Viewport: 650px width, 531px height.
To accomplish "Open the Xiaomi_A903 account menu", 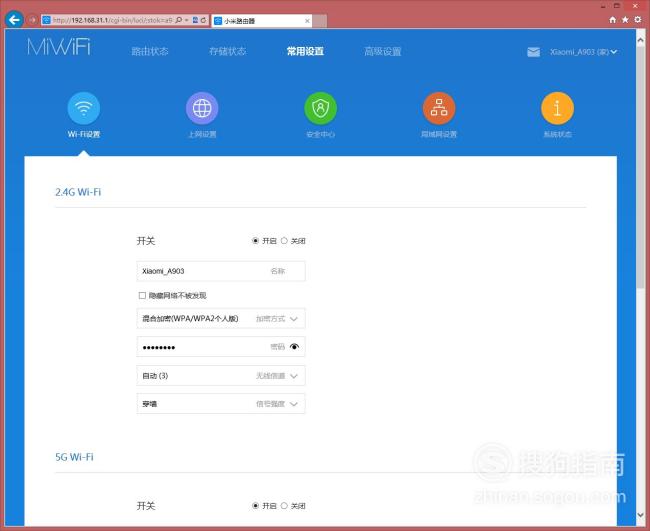I will pyautogui.click(x=583, y=52).
